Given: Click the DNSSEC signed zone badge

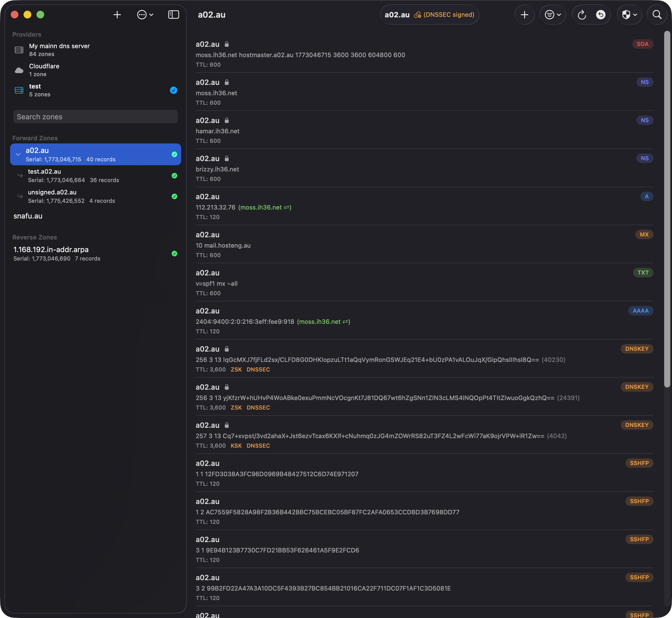Looking at the screenshot, I should tap(430, 15).
